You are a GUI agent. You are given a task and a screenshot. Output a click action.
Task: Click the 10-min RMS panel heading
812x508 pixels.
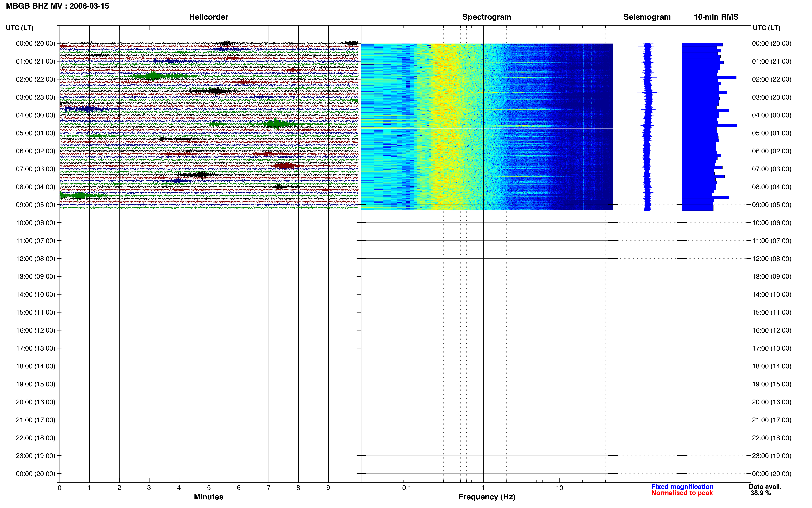[x=716, y=17]
